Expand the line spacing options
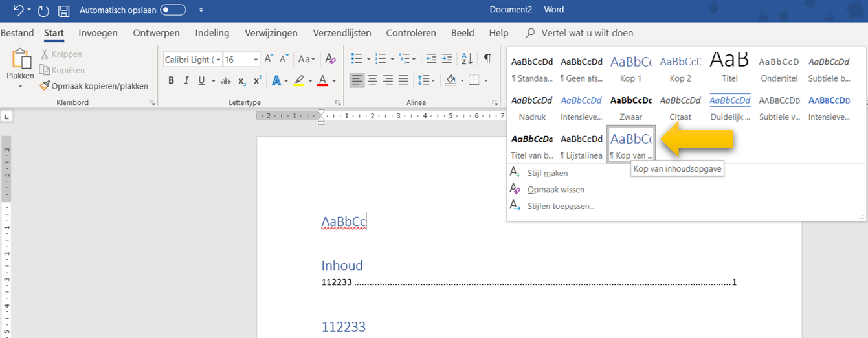868x338 pixels. click(426, 80)
